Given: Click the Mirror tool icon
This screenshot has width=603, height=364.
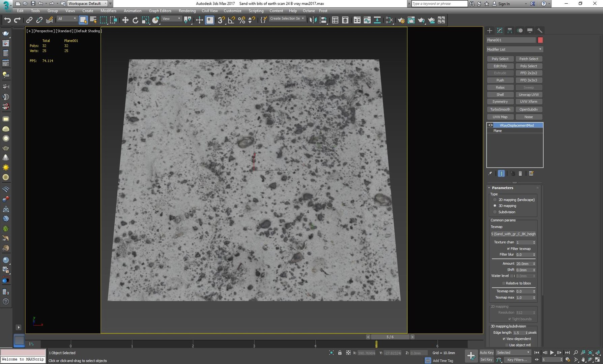Looking at the screenshot, I should (x=313, y=20).
